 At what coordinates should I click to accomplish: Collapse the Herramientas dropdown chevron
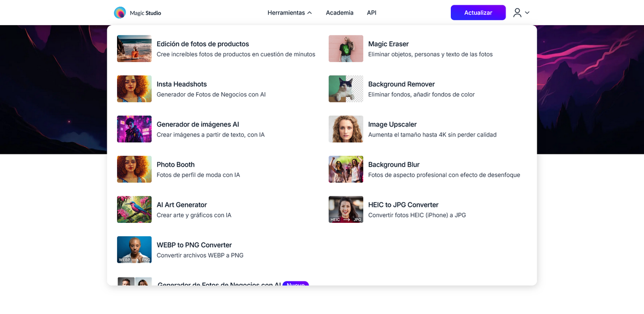click(x=309, y=12)
